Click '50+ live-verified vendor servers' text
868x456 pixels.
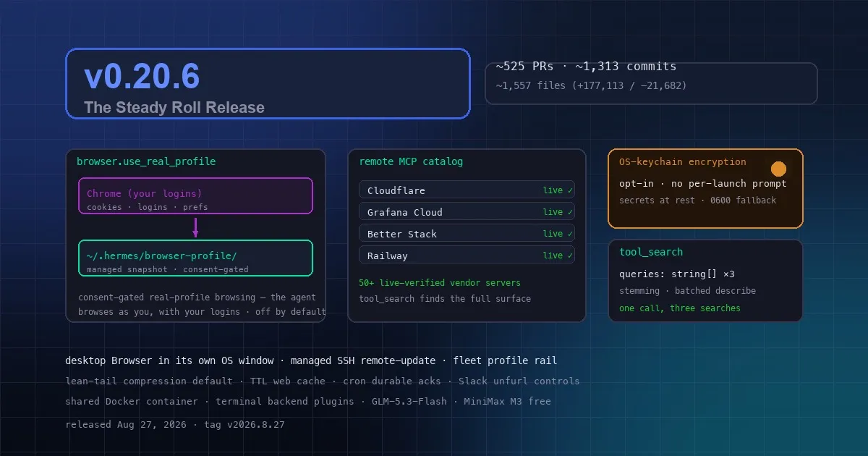tap(440, 282)
